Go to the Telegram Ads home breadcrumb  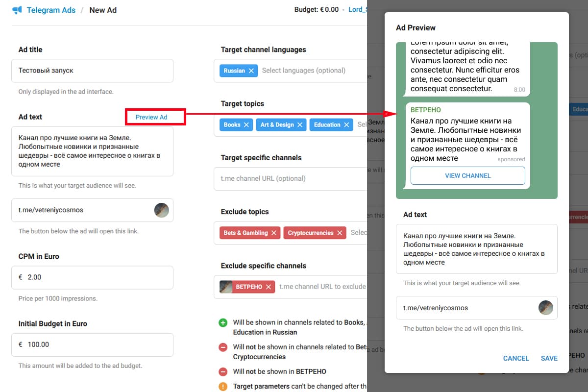point(51,10)
